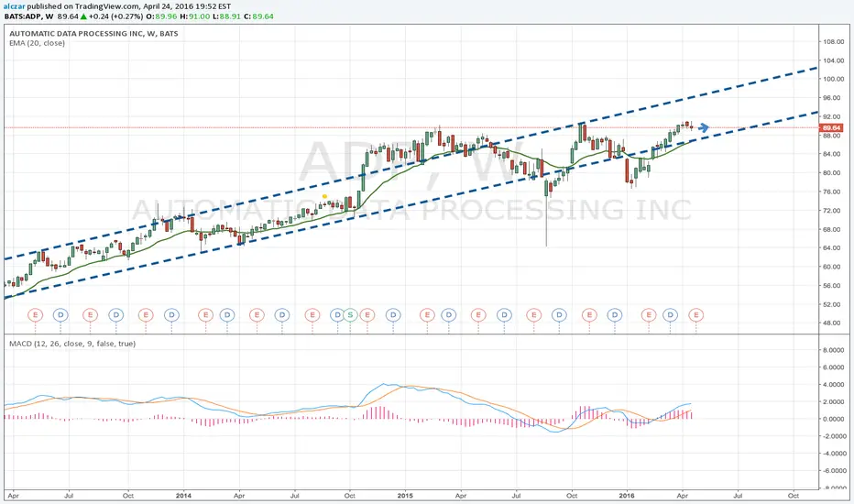Click the 2015 label on the time axis
This screenshot has height=504, width=854.
coord(405,496)
